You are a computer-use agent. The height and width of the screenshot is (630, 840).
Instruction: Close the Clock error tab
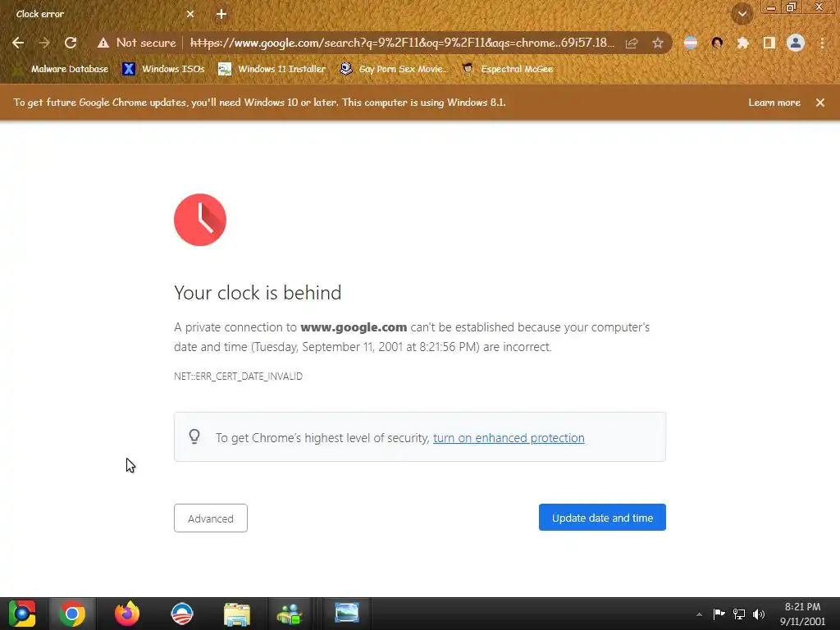[x=190, y=14]
